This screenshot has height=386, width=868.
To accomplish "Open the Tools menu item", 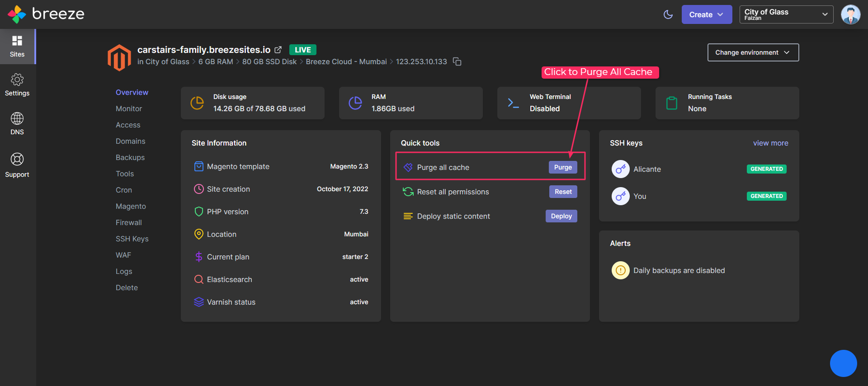I will click(125, 174).
